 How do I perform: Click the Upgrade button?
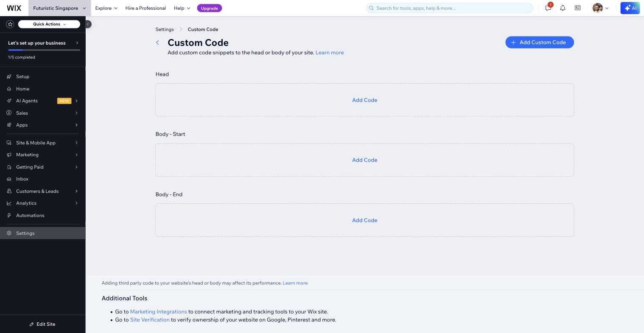click(209, 8)
